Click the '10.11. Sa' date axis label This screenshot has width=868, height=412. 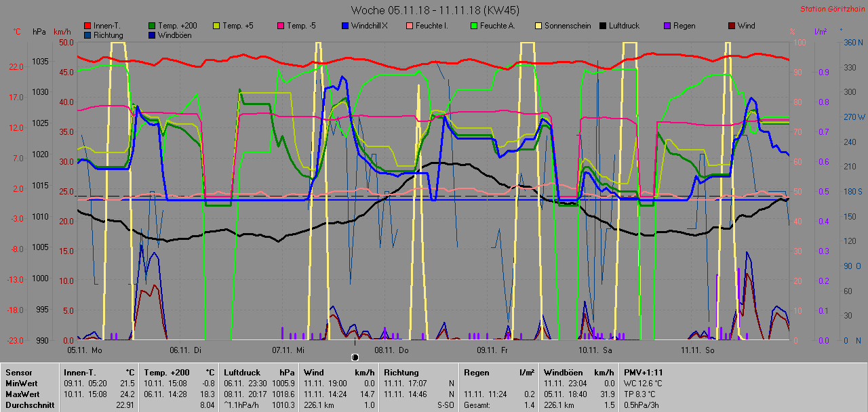pyautogui.click(x=595, y=350)
